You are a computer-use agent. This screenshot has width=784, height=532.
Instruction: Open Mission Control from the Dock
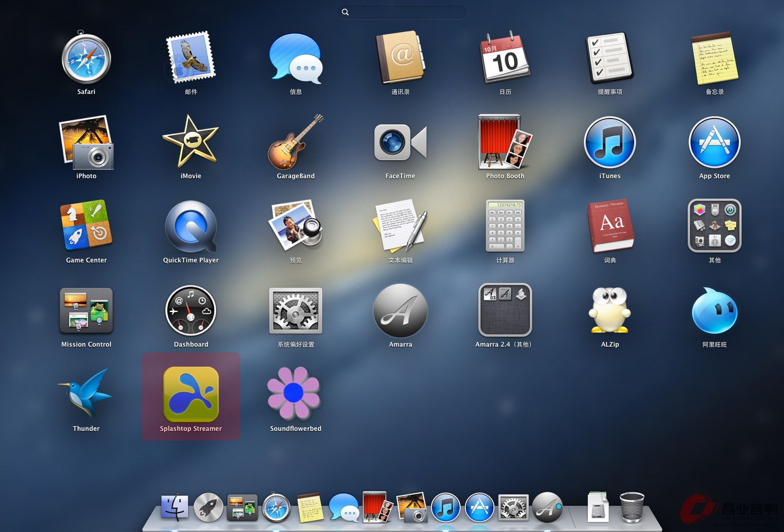(242, 507)
